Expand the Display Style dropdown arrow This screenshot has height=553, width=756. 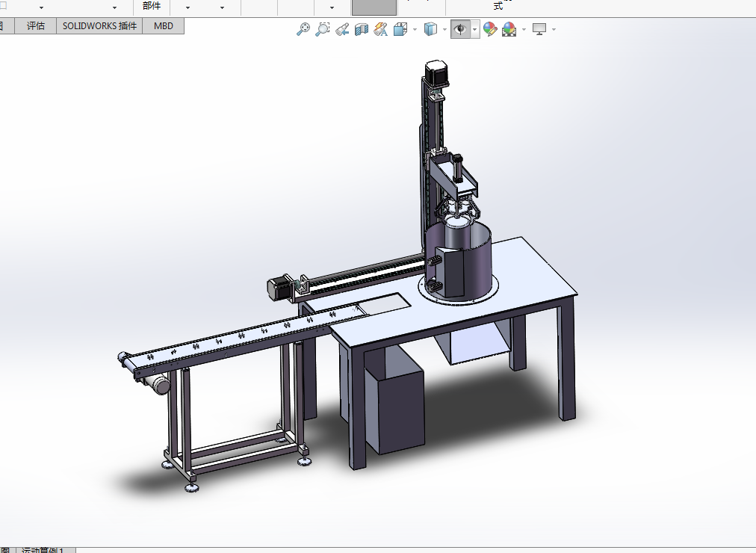(444, 30)
